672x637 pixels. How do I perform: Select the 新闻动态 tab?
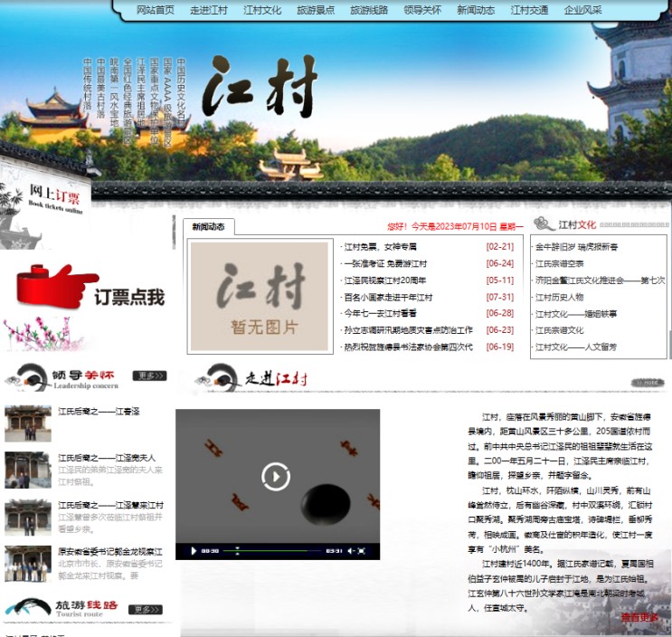click(x=208, y=227)
